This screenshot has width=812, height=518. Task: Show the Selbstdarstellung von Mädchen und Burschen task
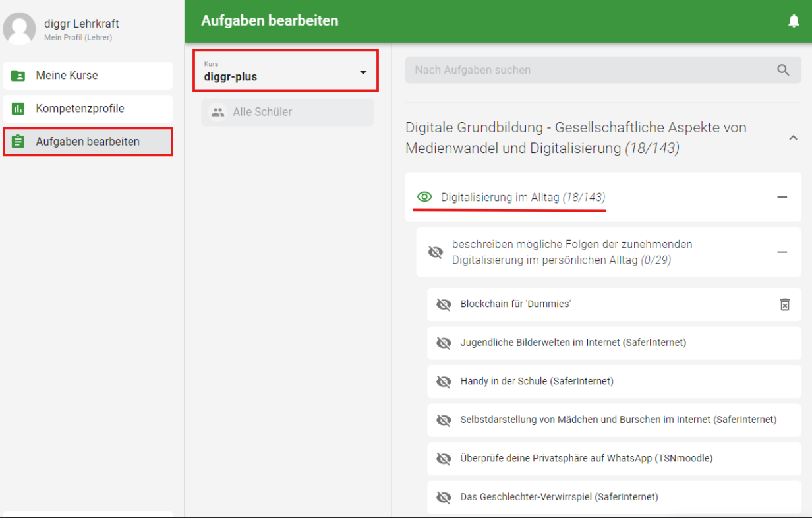[444, 420]
